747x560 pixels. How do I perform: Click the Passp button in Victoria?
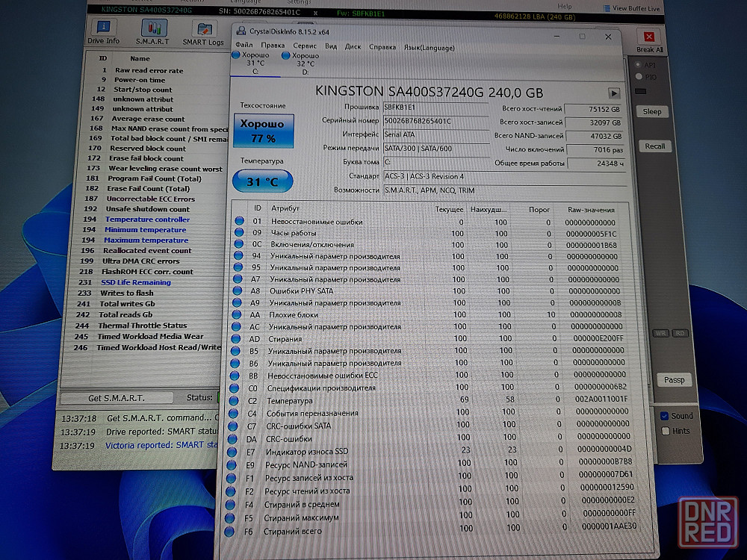click(674, 379)
